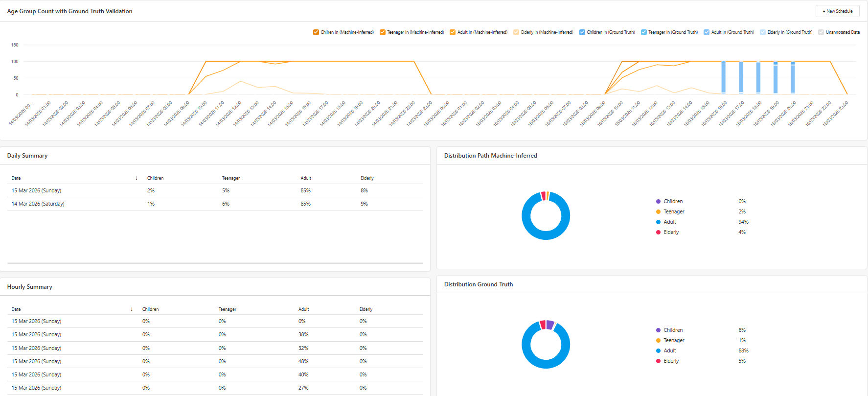Sort Daily Summary by Children column header
This screenshot has width=868, height=396.
tap(156, 178)
